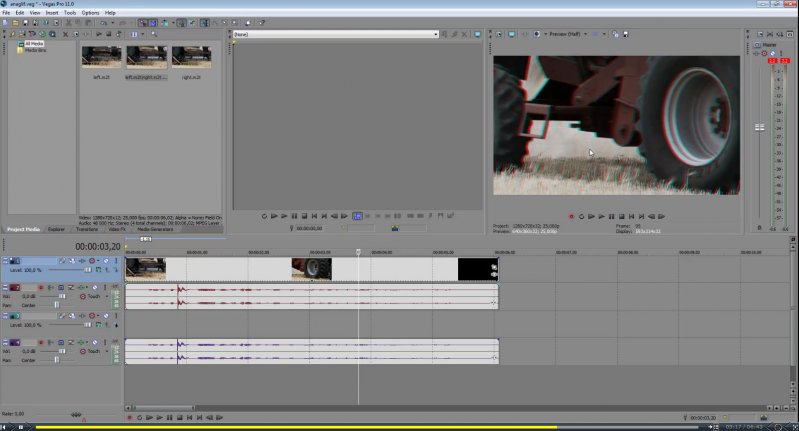Click the Open project folder icon

17,22
